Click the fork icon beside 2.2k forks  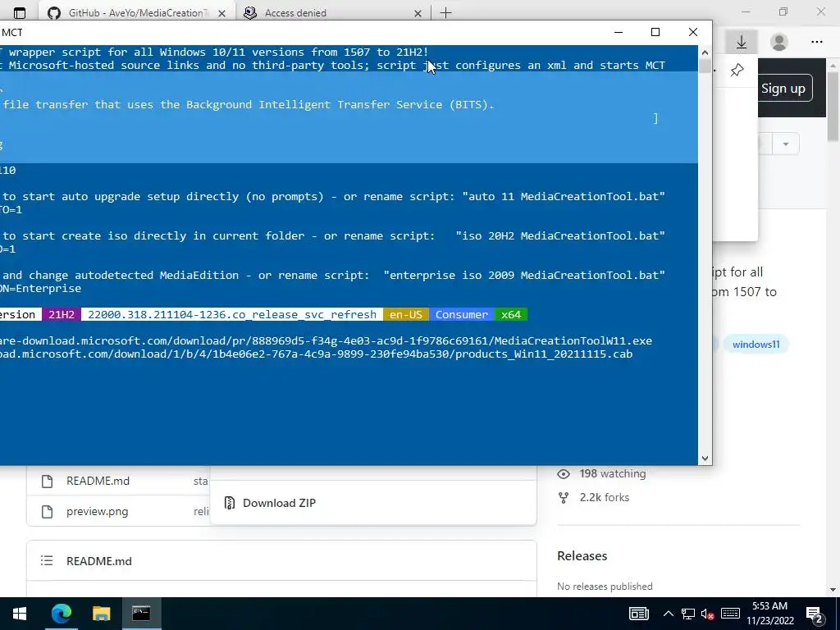tap(564, 498)
